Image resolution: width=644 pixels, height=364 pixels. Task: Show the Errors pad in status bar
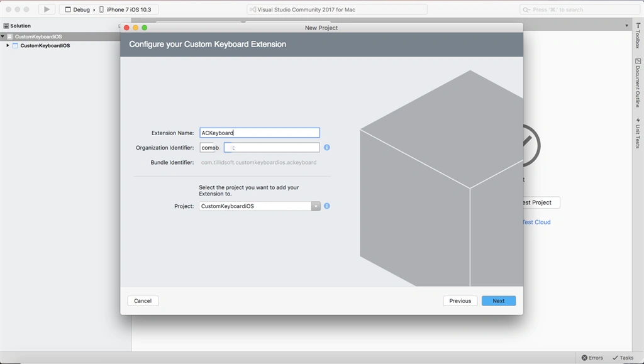point(592,358)
